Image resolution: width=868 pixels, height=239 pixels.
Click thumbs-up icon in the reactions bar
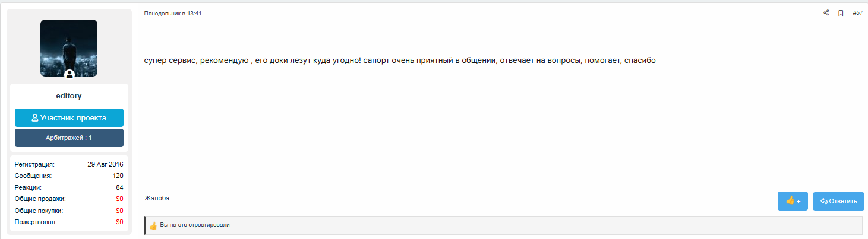[x=153, y=225]
